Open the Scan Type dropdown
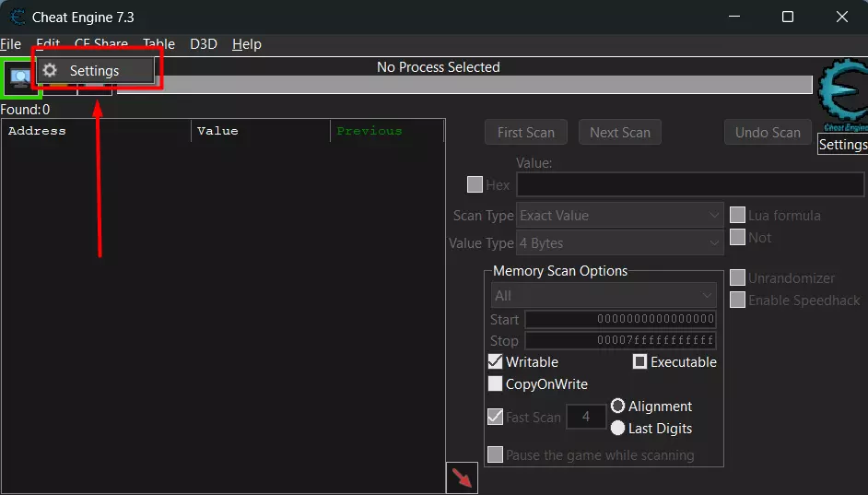Screen dimensions: 868x495 click(x=620, y=216)
